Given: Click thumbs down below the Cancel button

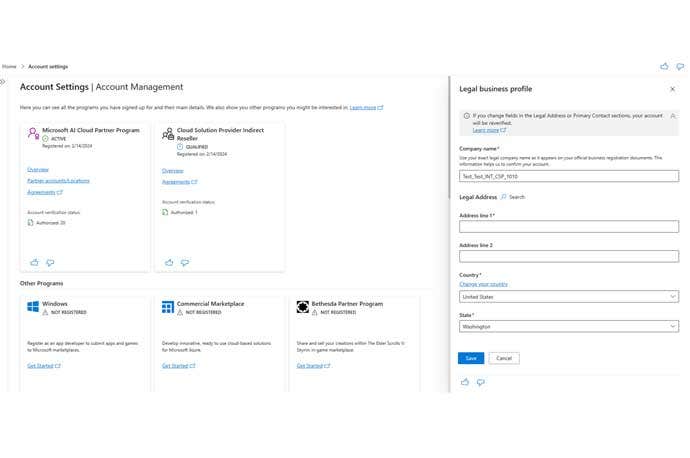Looking at the screenshot, I should 480,382.
